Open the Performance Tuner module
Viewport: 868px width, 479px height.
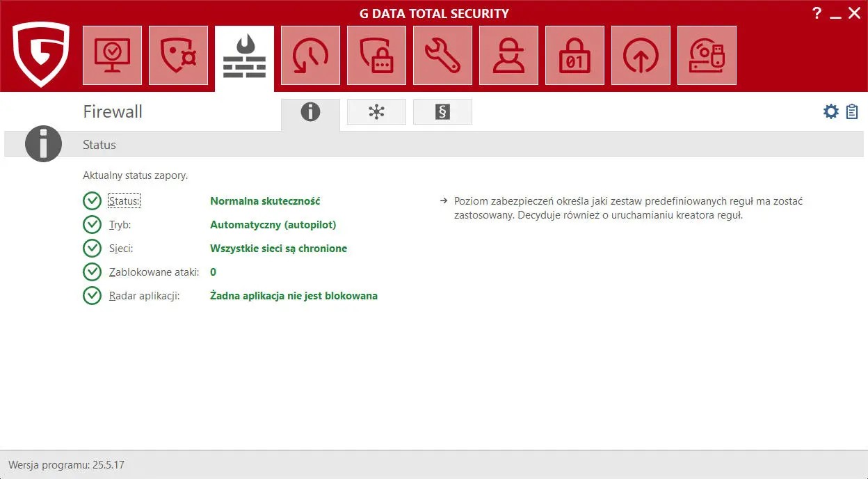[310, 55]
